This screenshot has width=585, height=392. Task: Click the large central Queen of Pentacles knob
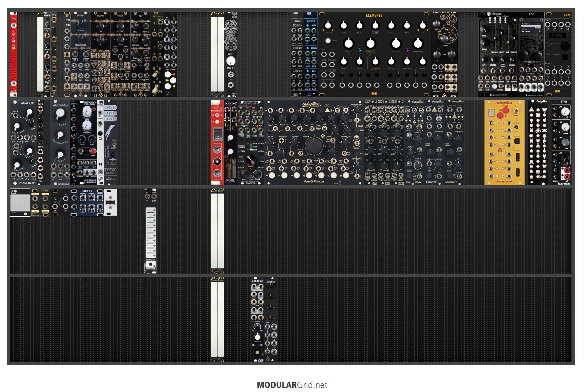[x=314, y=146]
